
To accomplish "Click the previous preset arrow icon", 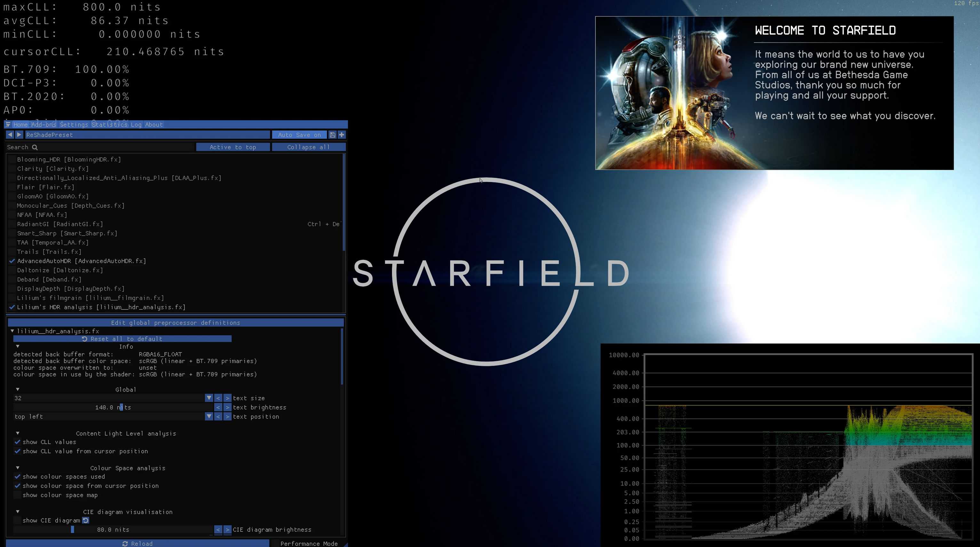I will pyautogui.click(x=10, y=135).
